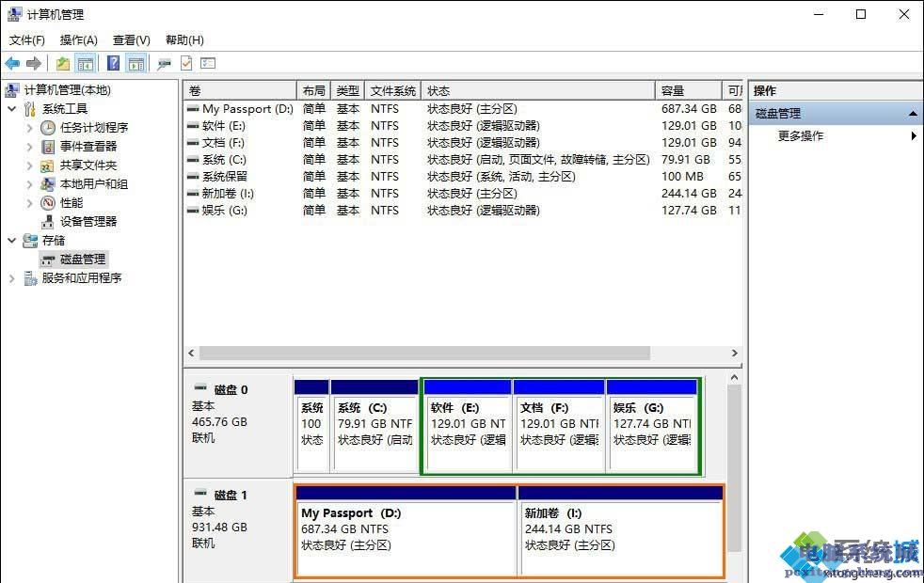The image size is (924, 583).
Task: Expand the 本地用户和组 node
Action: (29, 184)
